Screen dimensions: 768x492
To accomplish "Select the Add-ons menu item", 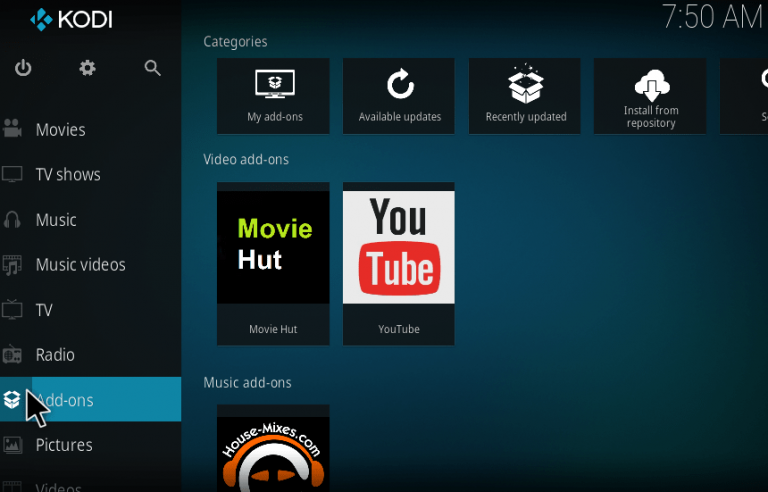I will click(x=91, y=399).
